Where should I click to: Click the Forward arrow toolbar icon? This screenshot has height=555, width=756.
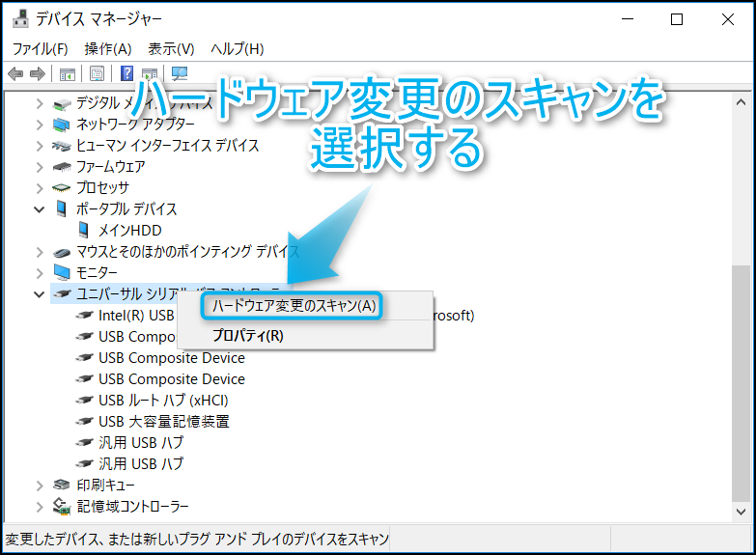[x=38, y=73]
